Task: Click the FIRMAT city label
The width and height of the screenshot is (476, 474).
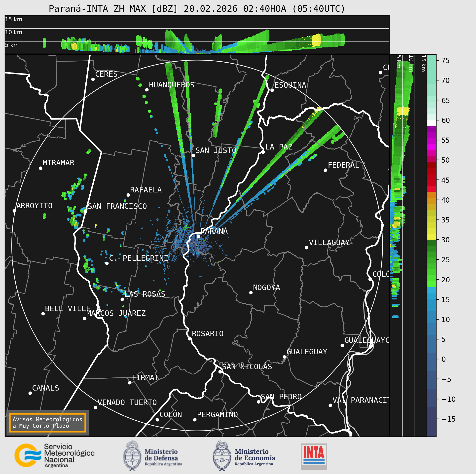Action: point(146,377)
